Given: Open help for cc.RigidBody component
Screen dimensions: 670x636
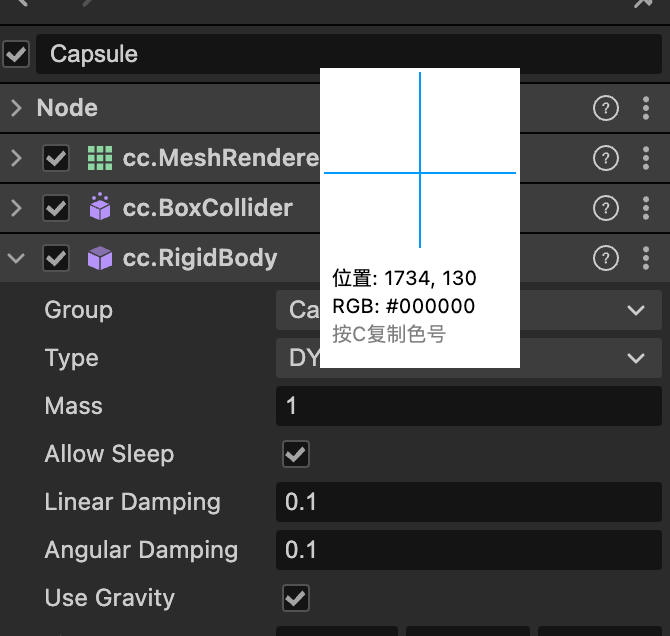Looking at the screenshot, I should pos(605,259).
